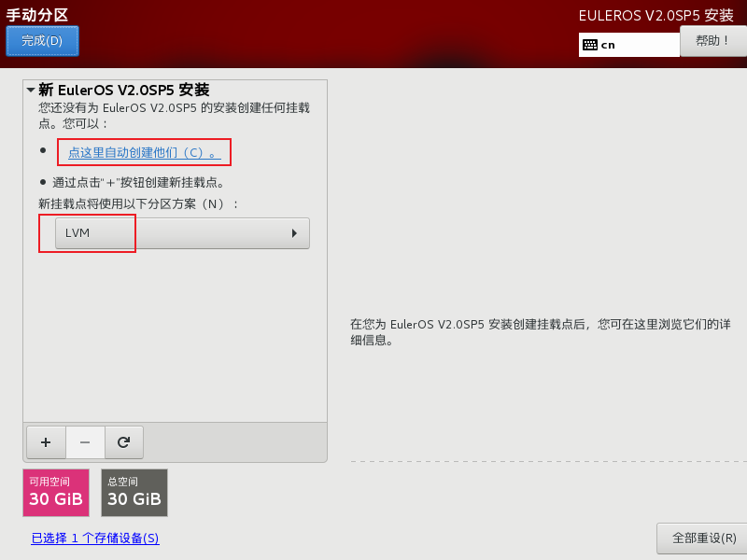Open the LVM partition scheme dropdown

point(182,233)
